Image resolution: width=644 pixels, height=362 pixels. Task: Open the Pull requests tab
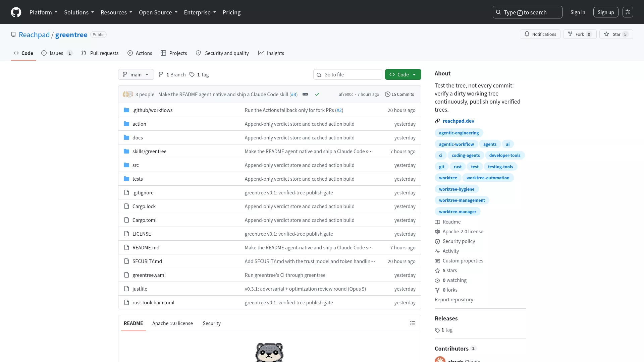coord(100,53)
